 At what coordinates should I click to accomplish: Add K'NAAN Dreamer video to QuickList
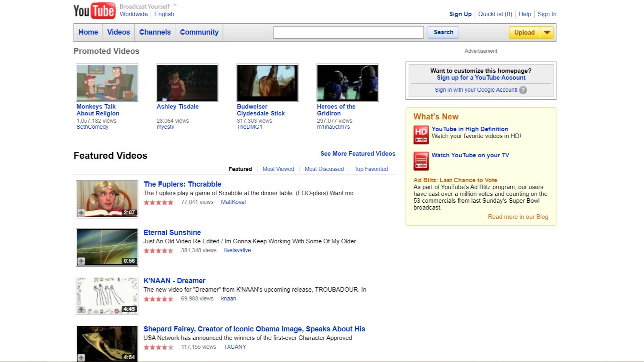click(x=81, y=309)
